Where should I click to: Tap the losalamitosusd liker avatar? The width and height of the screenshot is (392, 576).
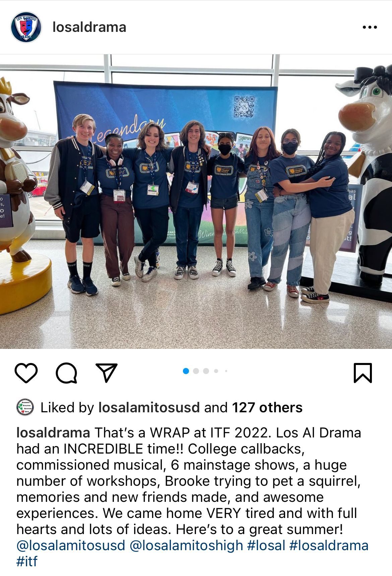[x=25, y=408]
